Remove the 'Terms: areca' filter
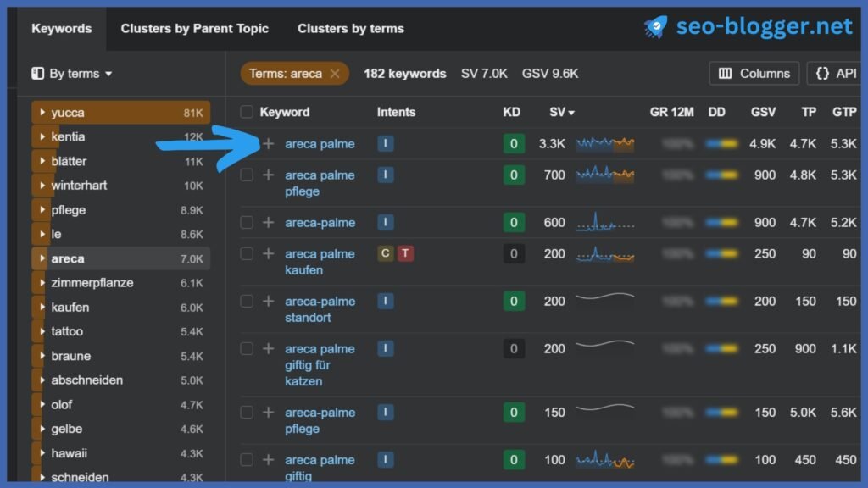 pos(335,74)
